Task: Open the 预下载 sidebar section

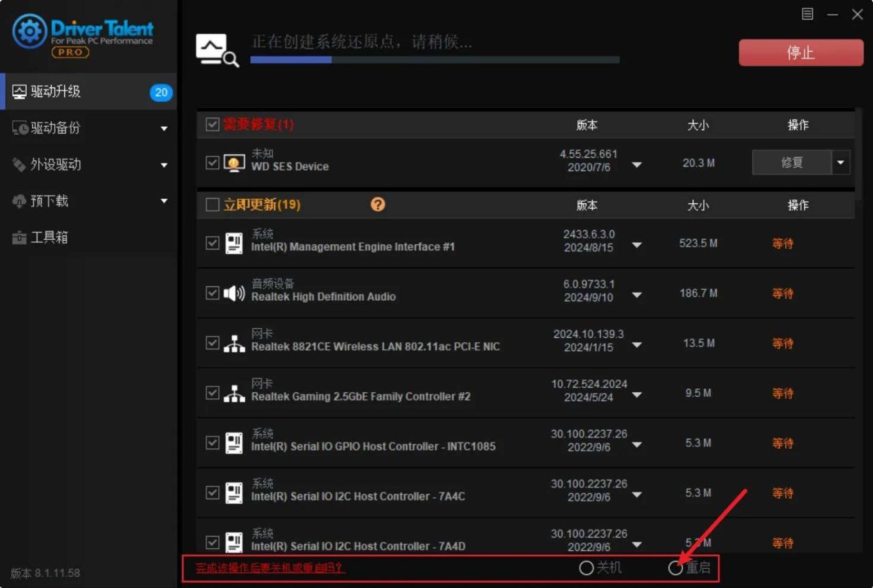Action: (89, 201)
